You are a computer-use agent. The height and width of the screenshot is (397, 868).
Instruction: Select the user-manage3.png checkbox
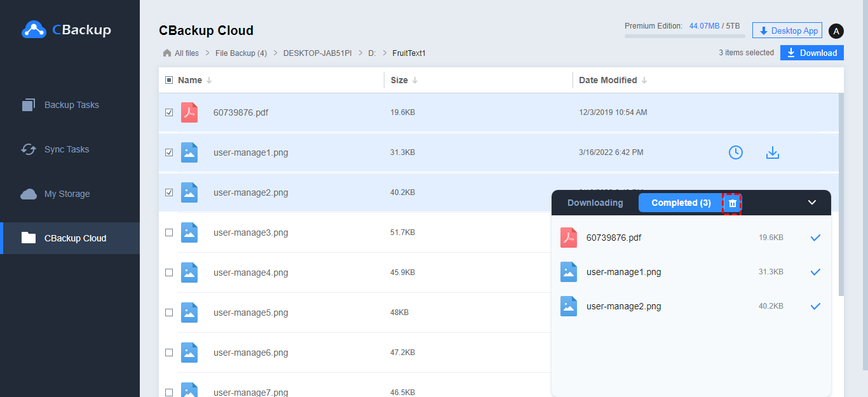[169, 232]
